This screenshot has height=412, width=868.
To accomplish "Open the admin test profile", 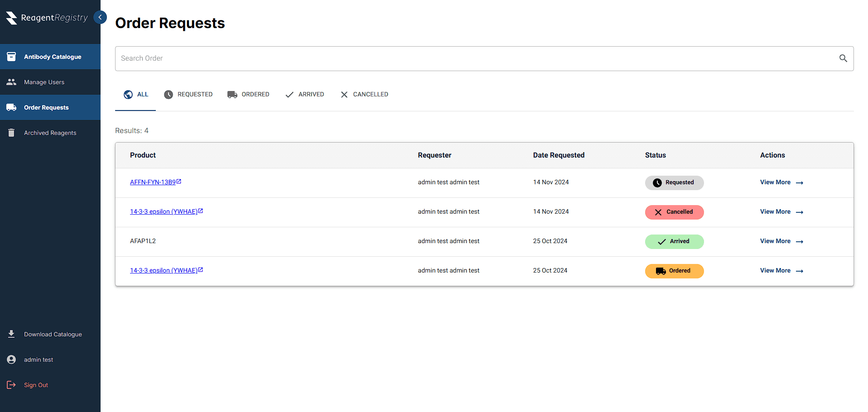I will point(39,359).
